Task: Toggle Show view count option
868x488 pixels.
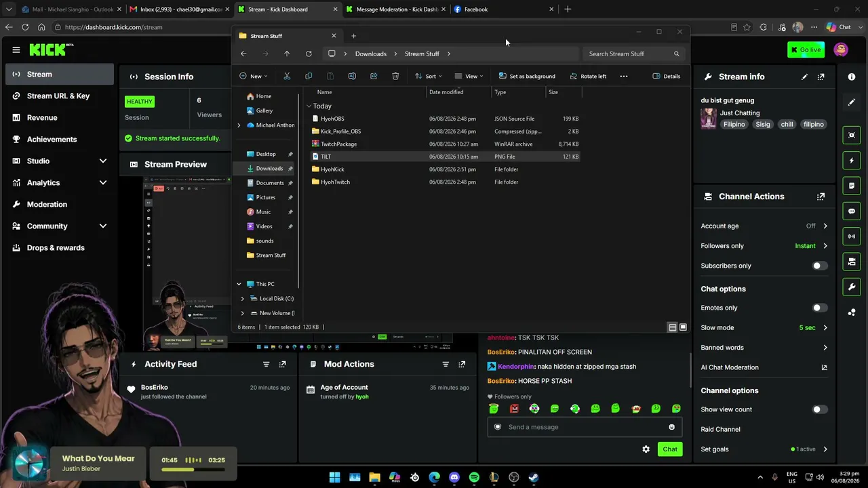Action: [x=820, y=409]
